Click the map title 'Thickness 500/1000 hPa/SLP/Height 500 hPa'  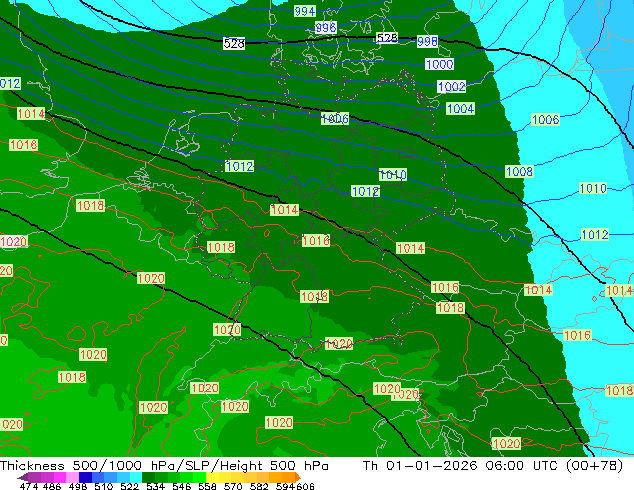pos(164,466)
